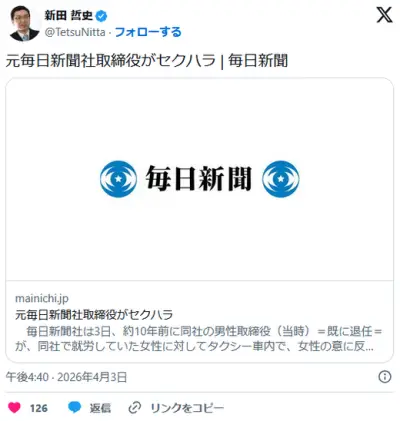Click the X logo icon
Image resolution: width=400 pixels, height=421 pixels.
(384, 15)
